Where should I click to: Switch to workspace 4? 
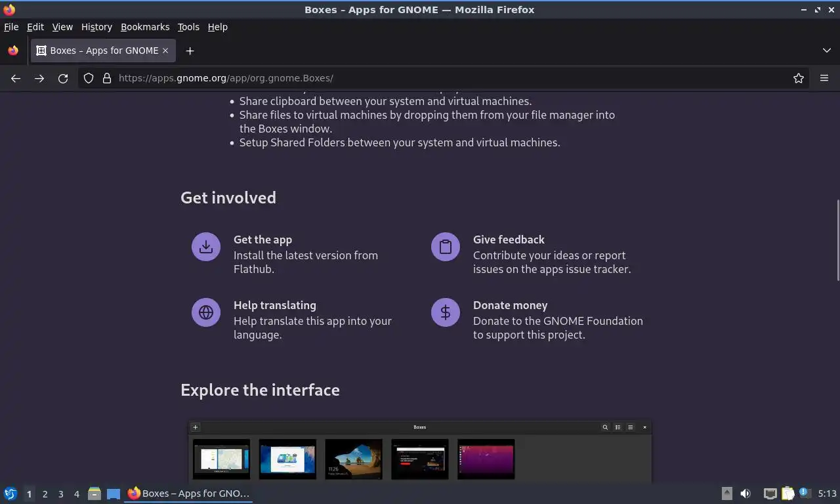(76, 493)
